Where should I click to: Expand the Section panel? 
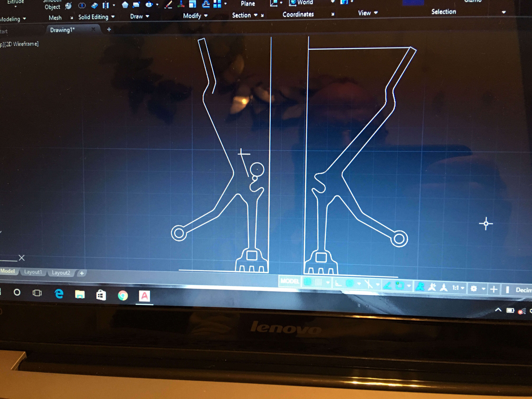pos(245,15)
